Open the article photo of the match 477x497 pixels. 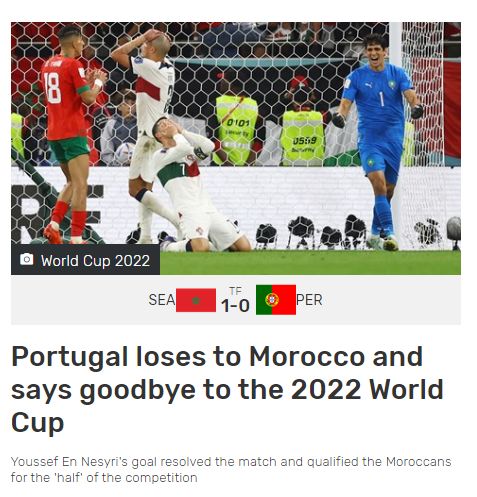(236, 149)
